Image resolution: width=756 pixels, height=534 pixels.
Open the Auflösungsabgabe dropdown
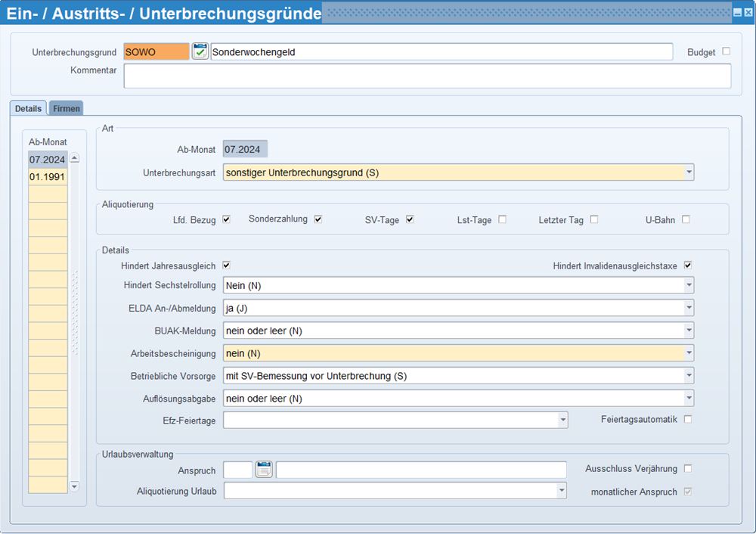[x=689, y=398]
